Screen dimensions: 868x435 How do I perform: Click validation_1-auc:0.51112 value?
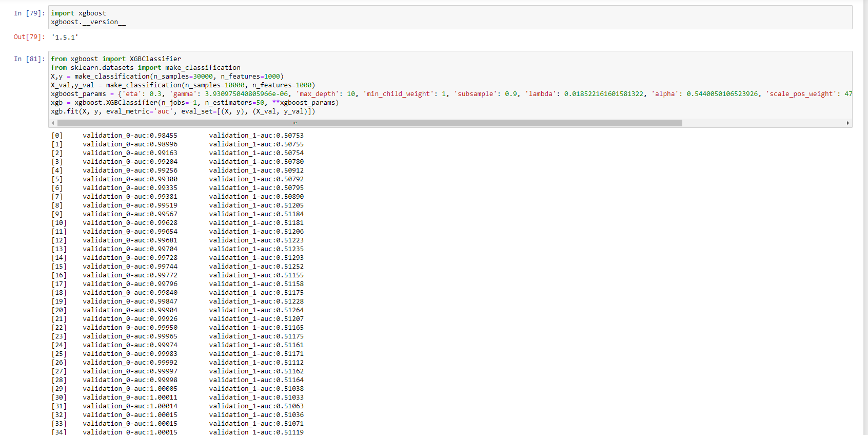click(x=257, y=363)
